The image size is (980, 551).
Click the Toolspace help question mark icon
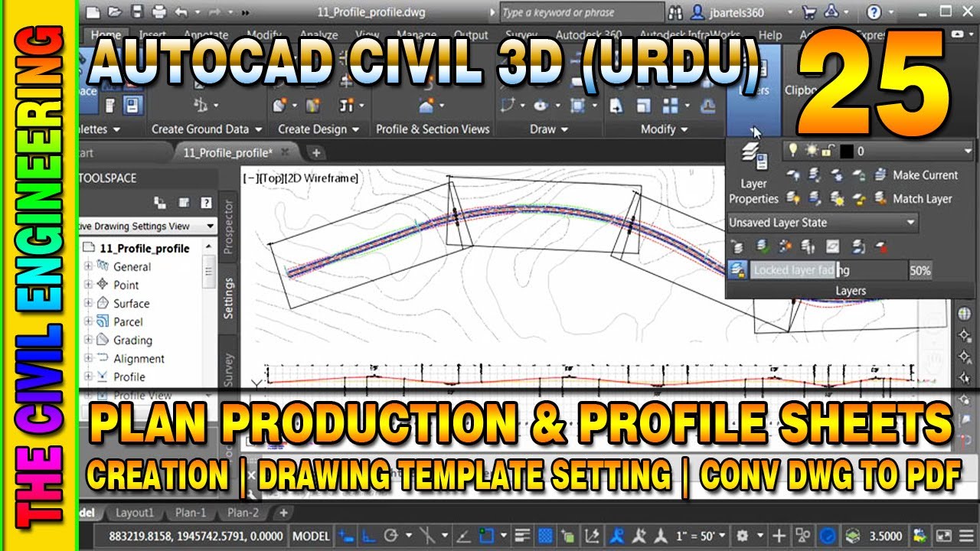[206, 202]
